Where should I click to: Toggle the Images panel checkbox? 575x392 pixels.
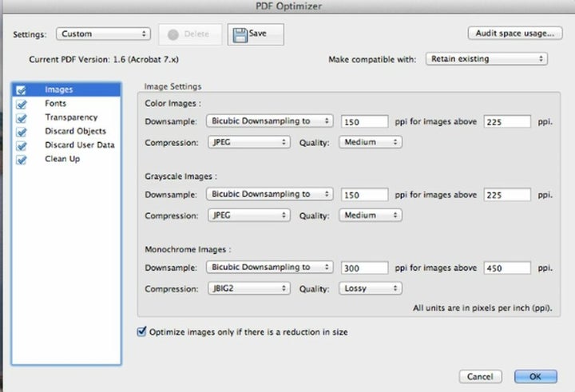click(22, 90)
